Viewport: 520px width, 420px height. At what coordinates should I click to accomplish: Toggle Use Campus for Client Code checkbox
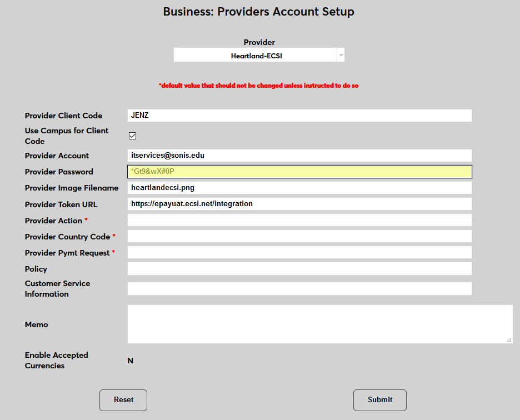tap(132, 136)
